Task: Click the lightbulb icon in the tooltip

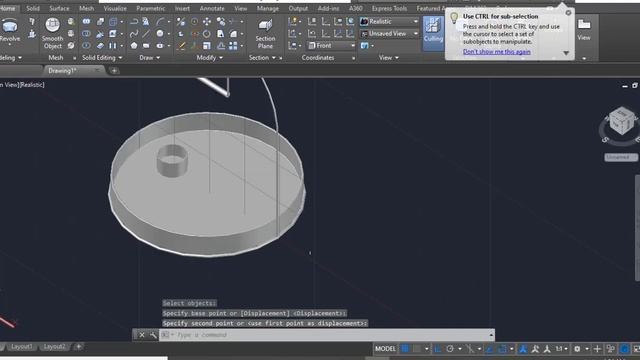Action: pos(454,17)
